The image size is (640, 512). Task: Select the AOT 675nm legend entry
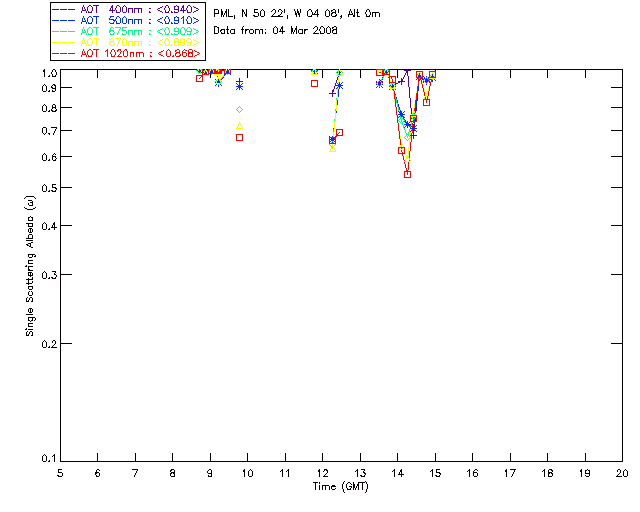pos(126,31)
